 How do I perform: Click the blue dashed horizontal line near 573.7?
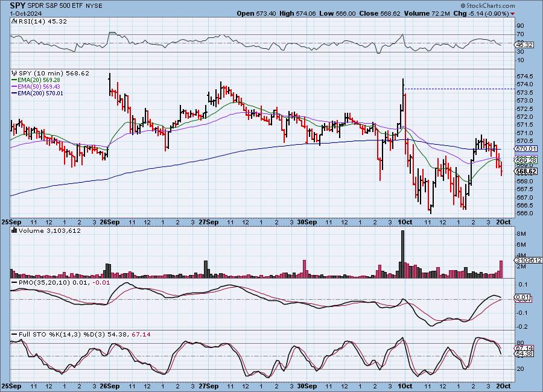tap(459, 89)
